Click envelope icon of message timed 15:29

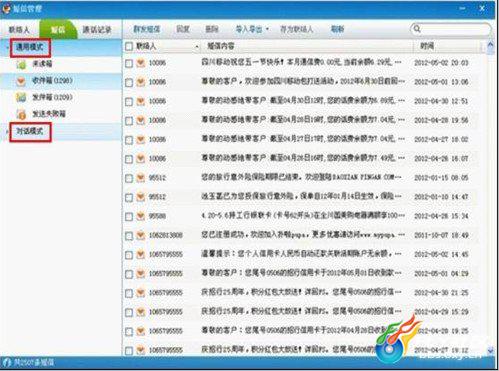[141, 312]
